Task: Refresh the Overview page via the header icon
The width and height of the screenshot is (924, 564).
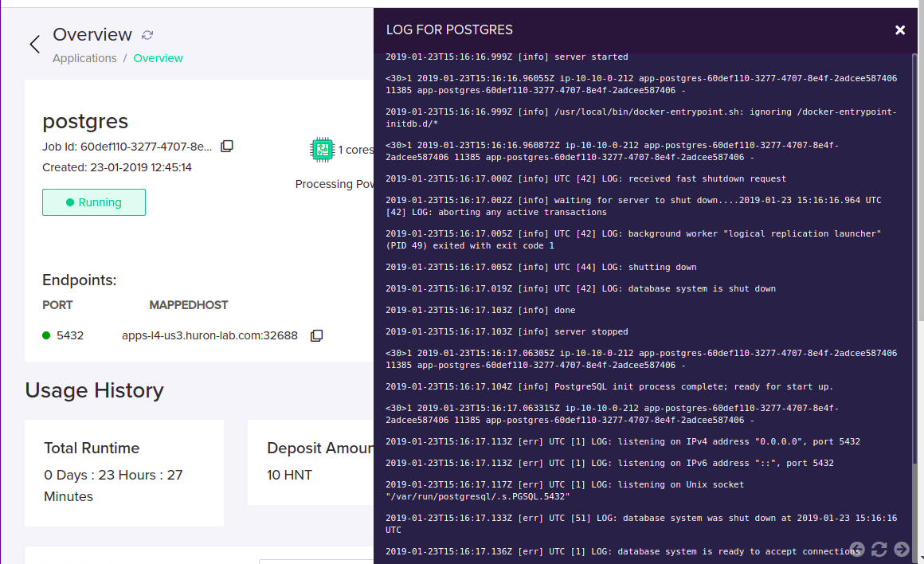Action: (x=147, y=35)
